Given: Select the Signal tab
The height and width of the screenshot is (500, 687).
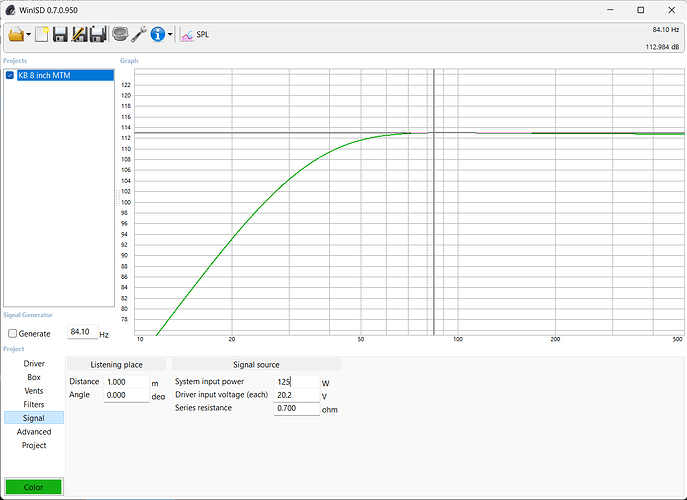Looking at the screenshot, I should click(x=34, y=418).
